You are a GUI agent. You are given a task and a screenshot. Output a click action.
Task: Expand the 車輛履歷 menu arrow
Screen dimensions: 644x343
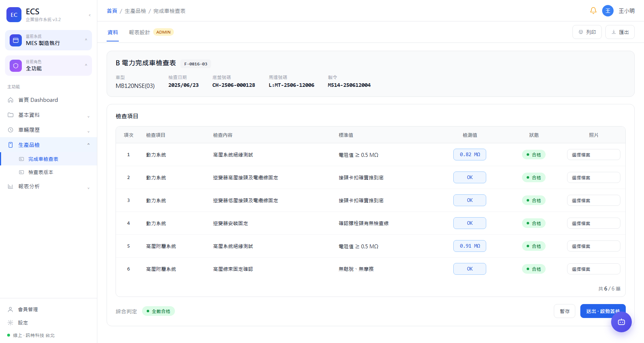[x=88, y=131]
